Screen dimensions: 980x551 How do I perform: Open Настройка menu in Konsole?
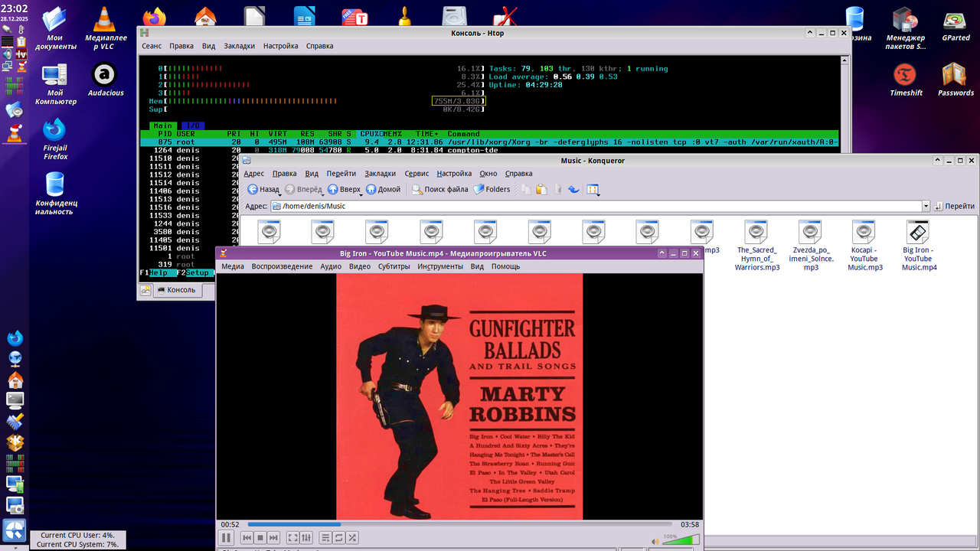281,46
